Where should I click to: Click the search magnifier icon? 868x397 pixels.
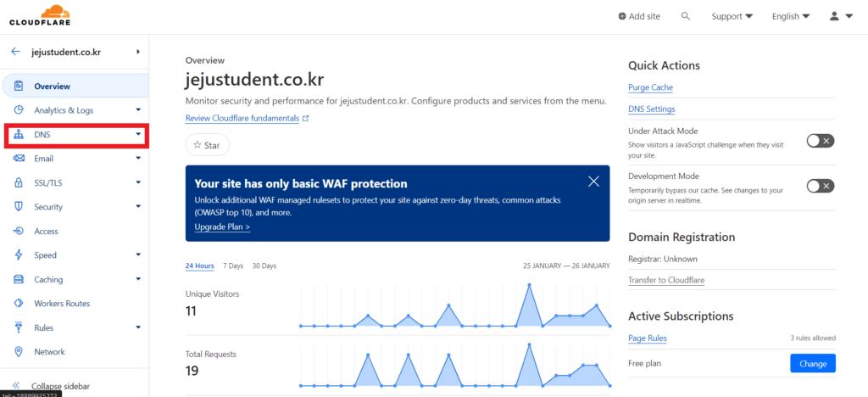[685, 16]
